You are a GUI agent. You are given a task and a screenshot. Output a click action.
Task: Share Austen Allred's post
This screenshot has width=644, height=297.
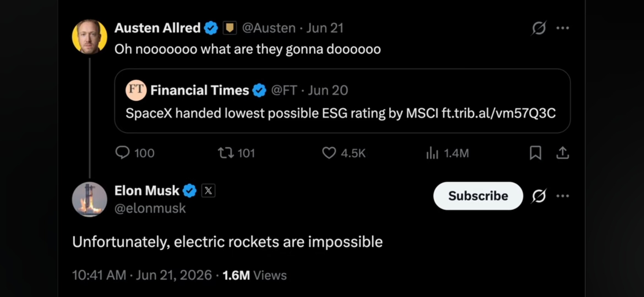(x=563, y=153)
